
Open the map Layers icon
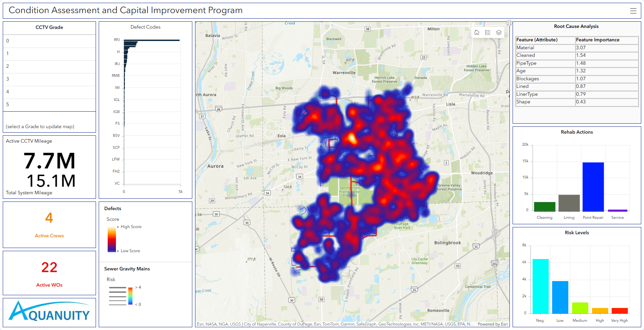click(x=499, y=33)
